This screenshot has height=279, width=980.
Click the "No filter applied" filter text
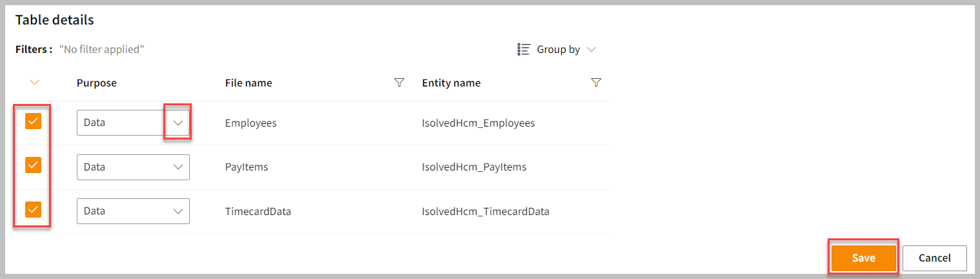pyautogui.click(x=101, y=49)
